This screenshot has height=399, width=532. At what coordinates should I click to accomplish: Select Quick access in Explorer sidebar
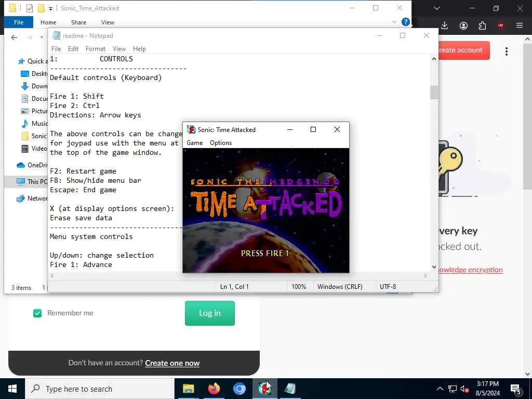click(32, 61)
